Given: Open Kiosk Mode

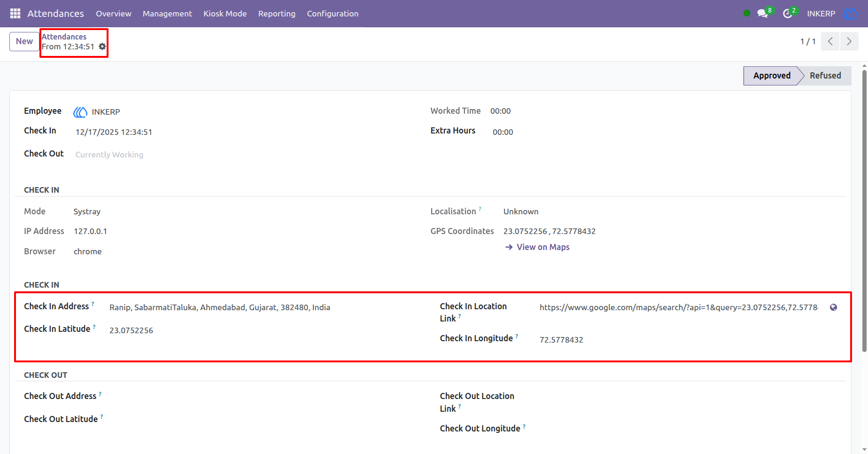Looking at the screenshot, I should pos(225,14).
